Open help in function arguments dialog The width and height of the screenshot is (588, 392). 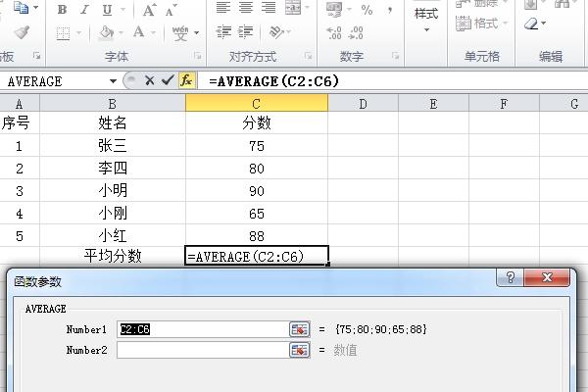coord(511,279)
